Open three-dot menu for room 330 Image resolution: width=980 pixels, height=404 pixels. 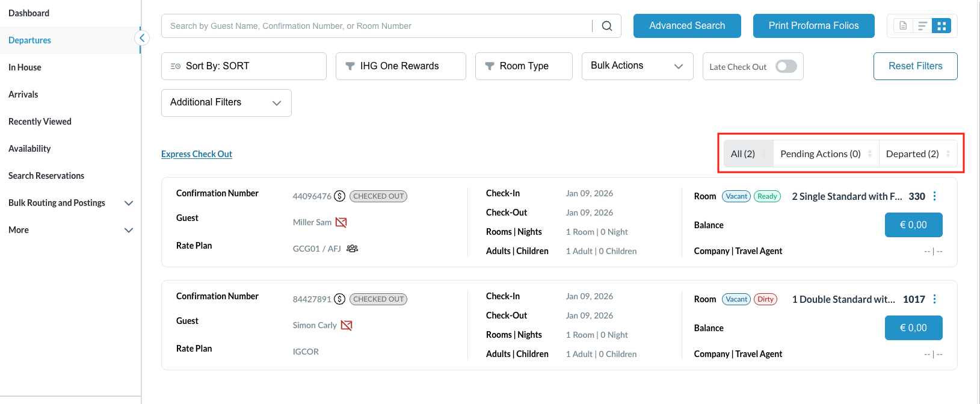point(934,196)
